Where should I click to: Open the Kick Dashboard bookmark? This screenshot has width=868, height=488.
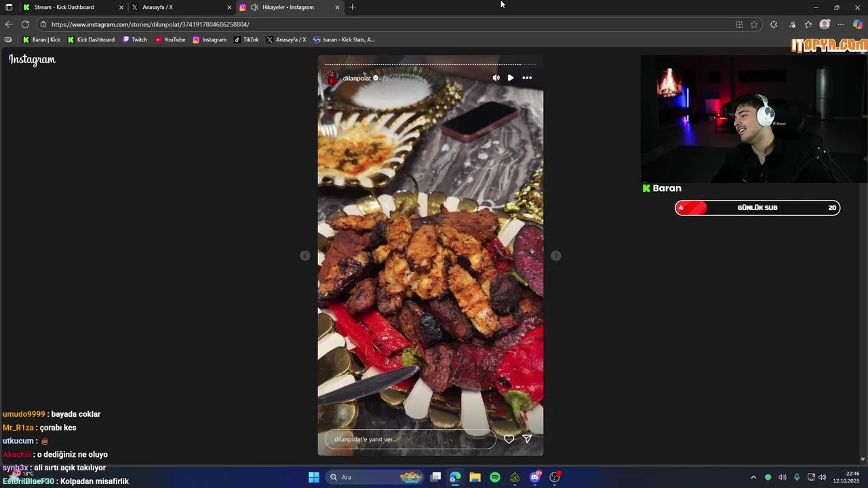[91, 40]
